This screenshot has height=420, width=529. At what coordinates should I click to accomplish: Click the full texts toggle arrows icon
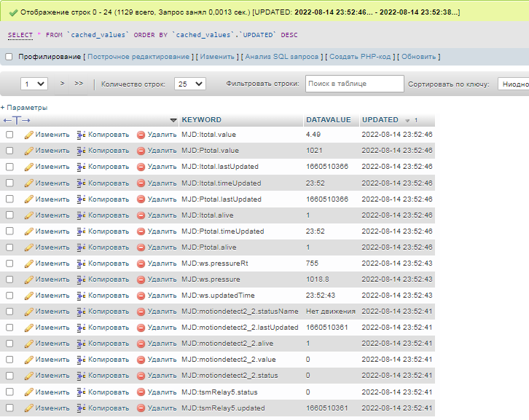pos(17,120)
